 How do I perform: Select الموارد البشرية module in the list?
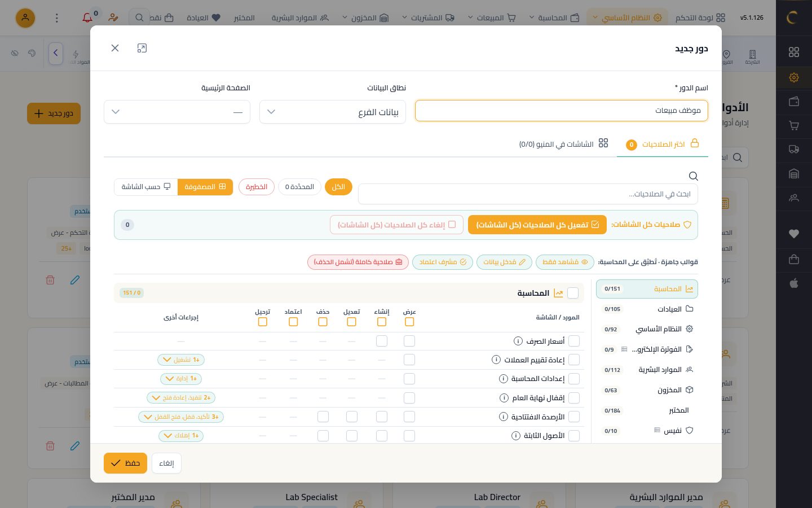point(647,370)
